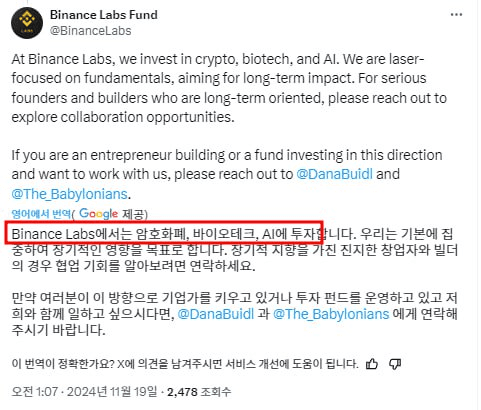This screenshot has height=410, width=481.
Task: Open @The_Babylonians mention in English text
Action: click(x=69, y=194)
